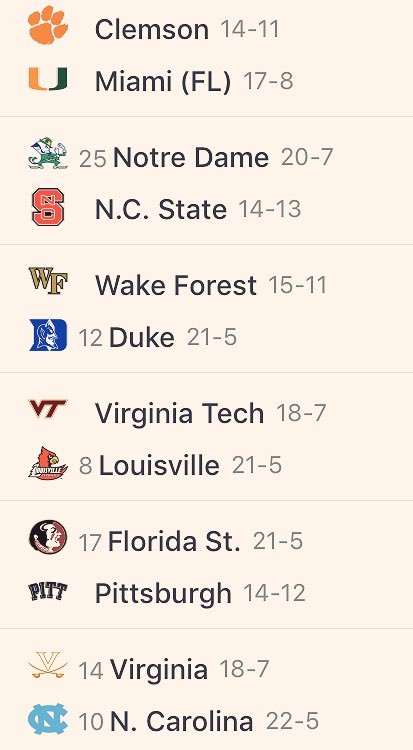Open the Clemson team name

[152, 30]
